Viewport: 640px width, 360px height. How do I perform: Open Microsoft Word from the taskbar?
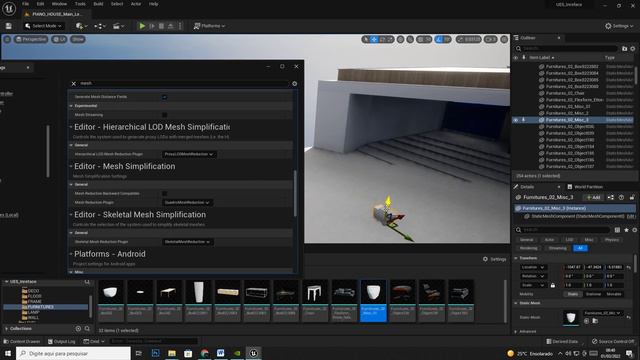coord(220,353)
